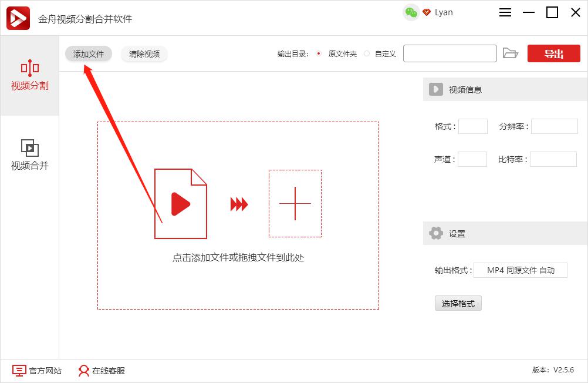The height and width of the screenshot is (383, 588).
Task: Click the 视频信息 header label
Action: pyautogui.click(x=465, y=90)
